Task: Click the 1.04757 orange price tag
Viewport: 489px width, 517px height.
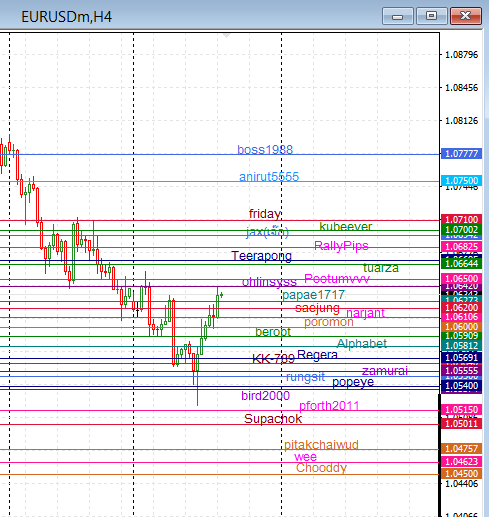Action: pyautogui.click(x=461, y=449)
